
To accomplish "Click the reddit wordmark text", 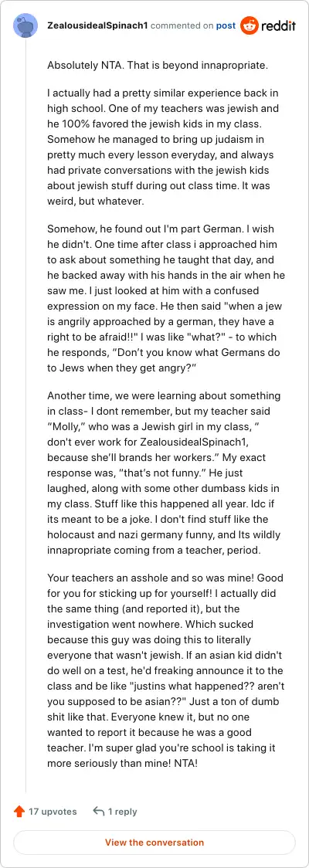I will (x=278, y=26).
